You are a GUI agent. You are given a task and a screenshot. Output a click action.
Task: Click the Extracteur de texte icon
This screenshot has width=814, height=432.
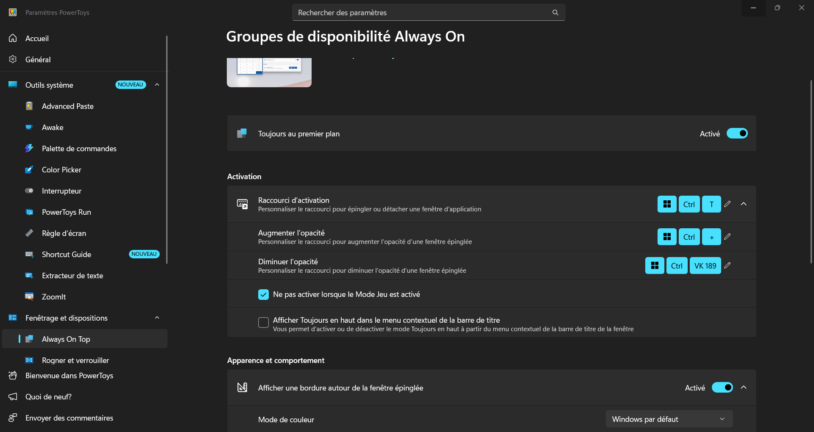(x=30, y=276)
